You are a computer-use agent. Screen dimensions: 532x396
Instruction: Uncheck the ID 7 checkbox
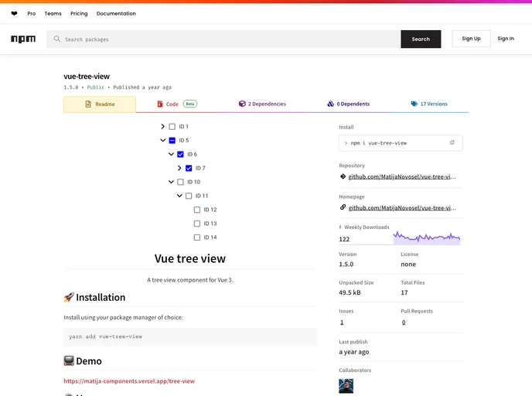[189, 169]
